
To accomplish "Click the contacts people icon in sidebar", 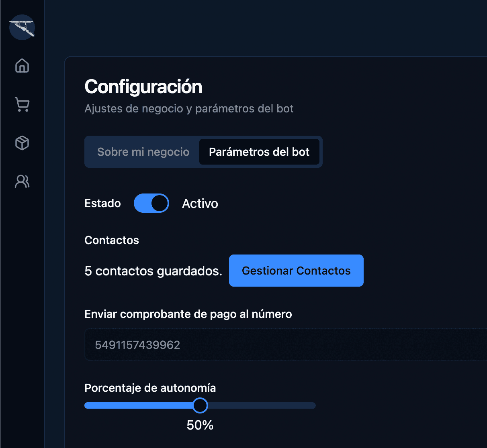I will coord(22,181).
